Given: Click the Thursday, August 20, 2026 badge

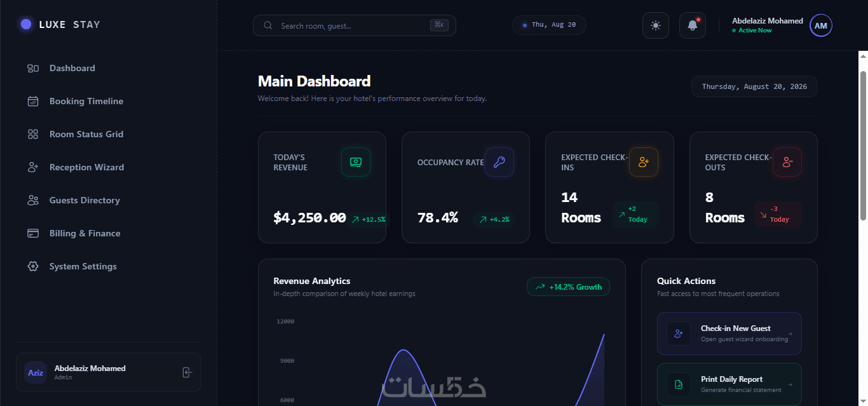Looking at the screenshot, I should [754, 86].
